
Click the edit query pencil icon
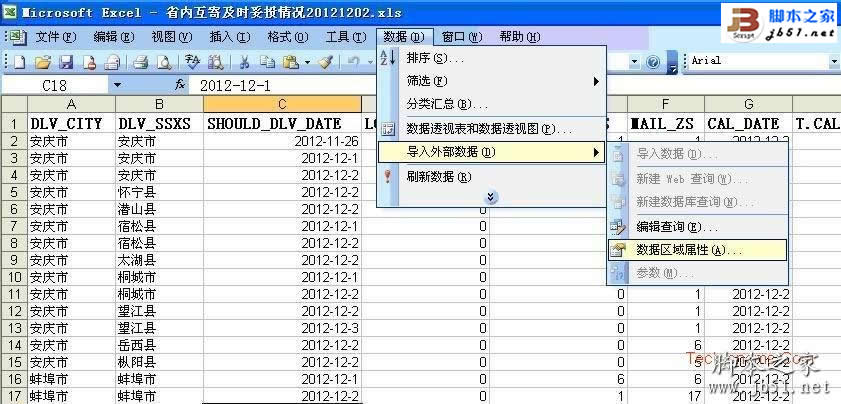coord(618,227)
